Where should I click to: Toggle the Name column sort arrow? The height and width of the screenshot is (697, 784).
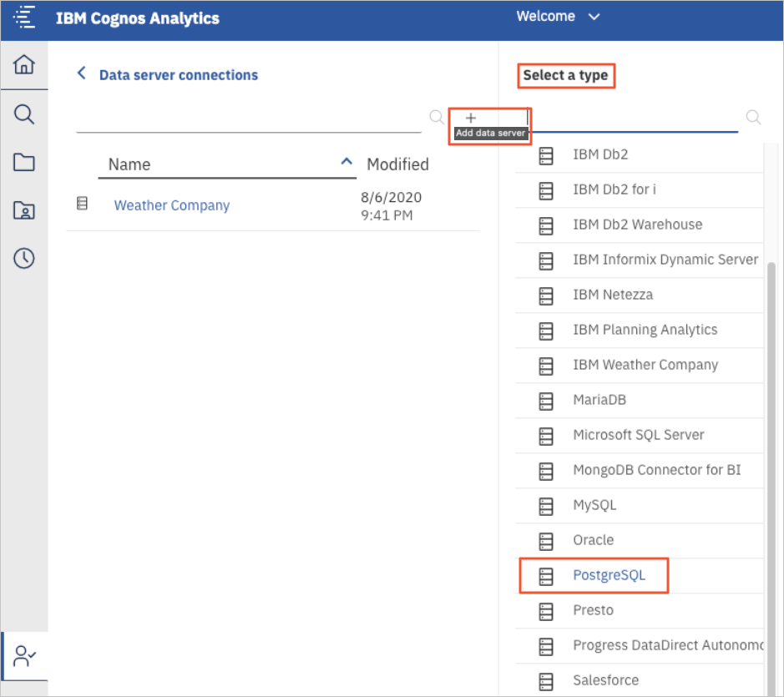coord(347,163)
